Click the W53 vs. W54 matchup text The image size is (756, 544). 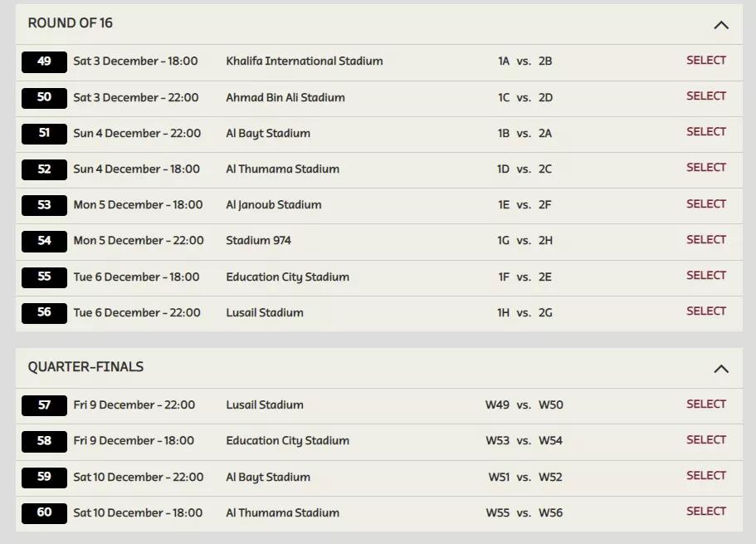coord(524,441)
